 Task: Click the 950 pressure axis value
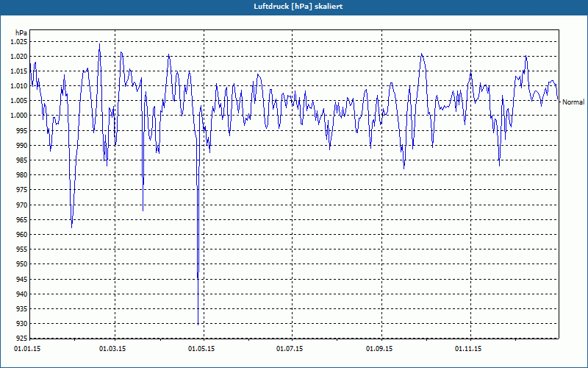coord(23,264)
